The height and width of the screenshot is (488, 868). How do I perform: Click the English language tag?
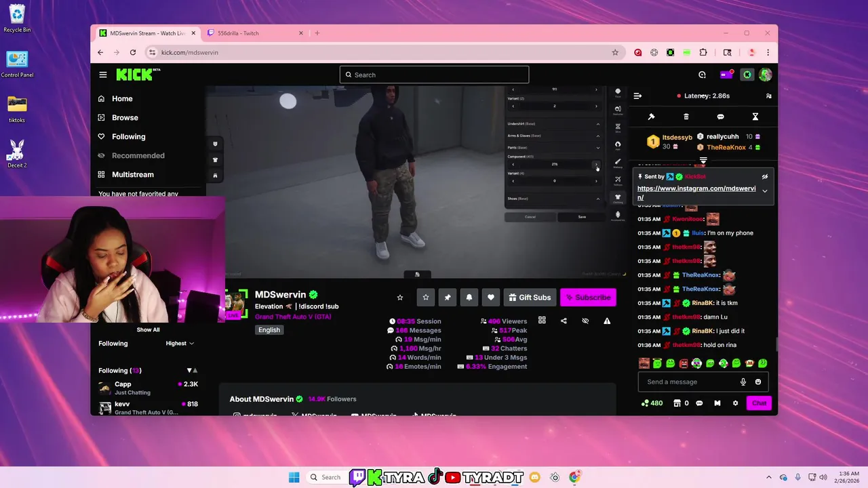click(269, 329)
